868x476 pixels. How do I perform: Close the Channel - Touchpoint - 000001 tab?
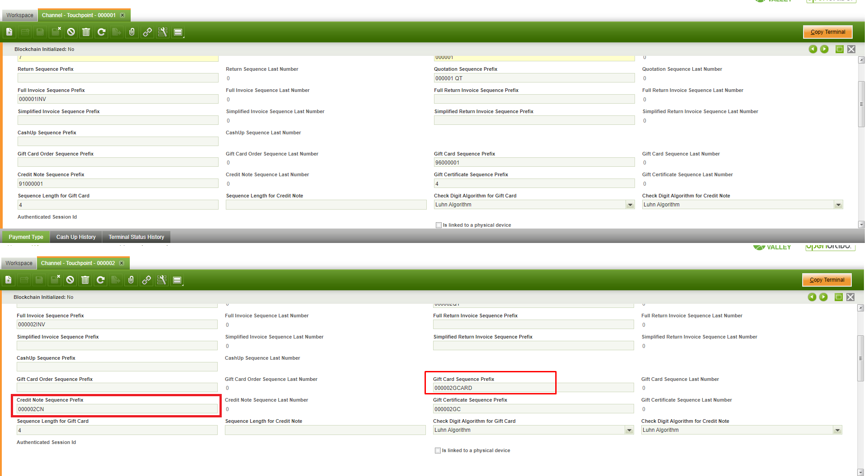pos(122,15)
